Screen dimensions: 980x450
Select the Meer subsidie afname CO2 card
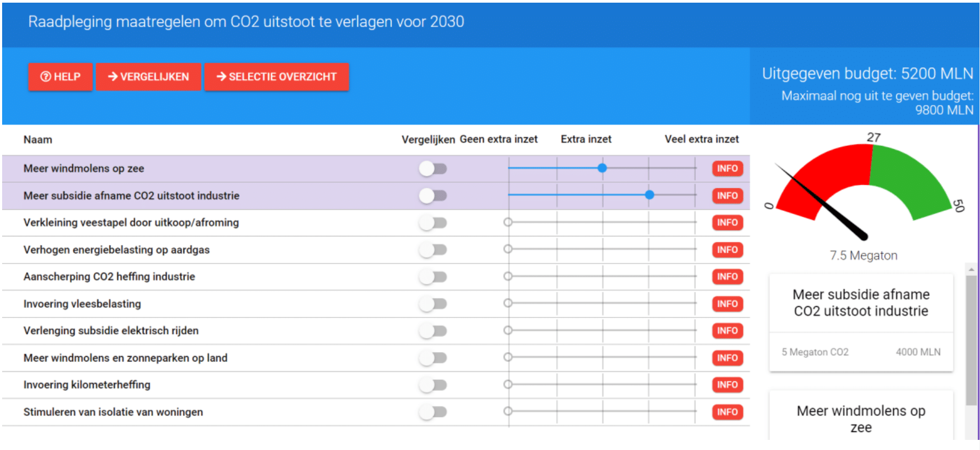(861, 323)
